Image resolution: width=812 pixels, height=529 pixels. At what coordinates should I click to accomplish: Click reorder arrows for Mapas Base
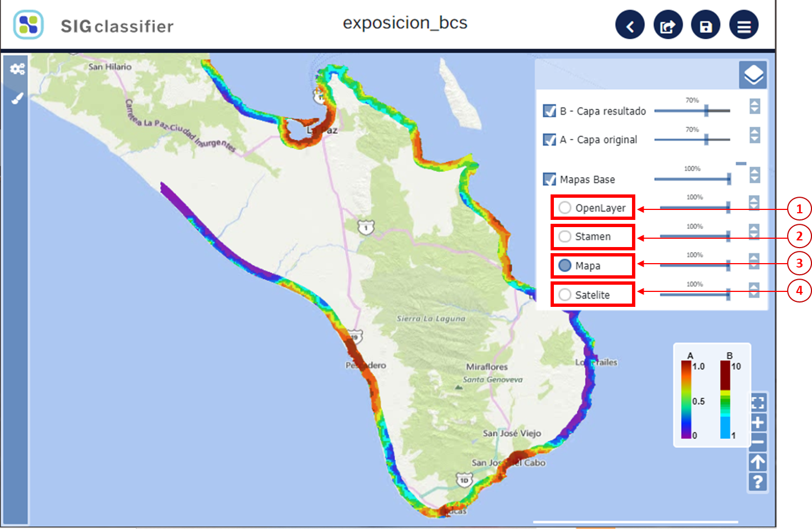(754, 175)
